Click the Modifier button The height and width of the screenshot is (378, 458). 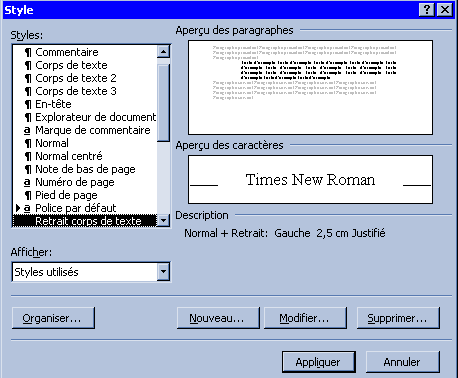305,318
